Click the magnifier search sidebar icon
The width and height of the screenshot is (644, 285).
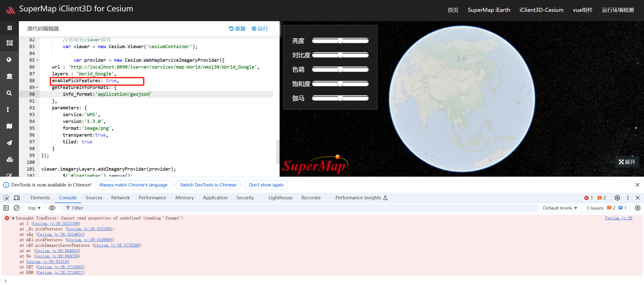[x=9, y=93]
